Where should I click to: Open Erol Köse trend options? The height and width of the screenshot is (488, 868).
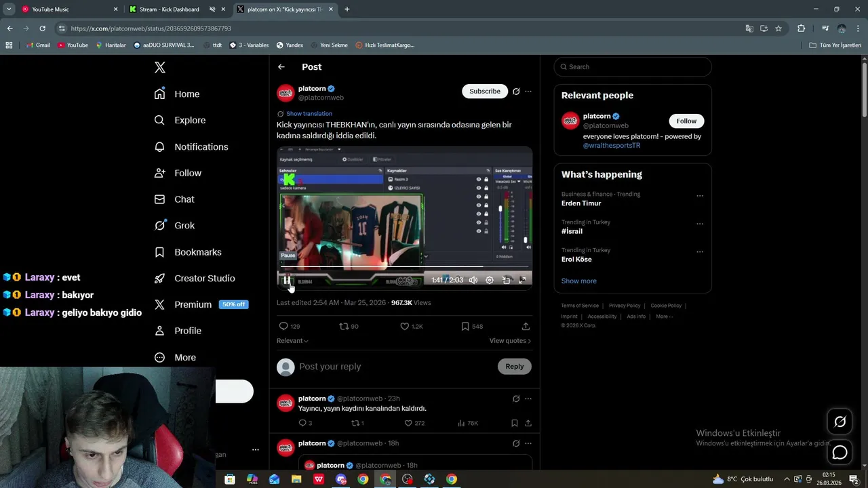tap(700, 251)
